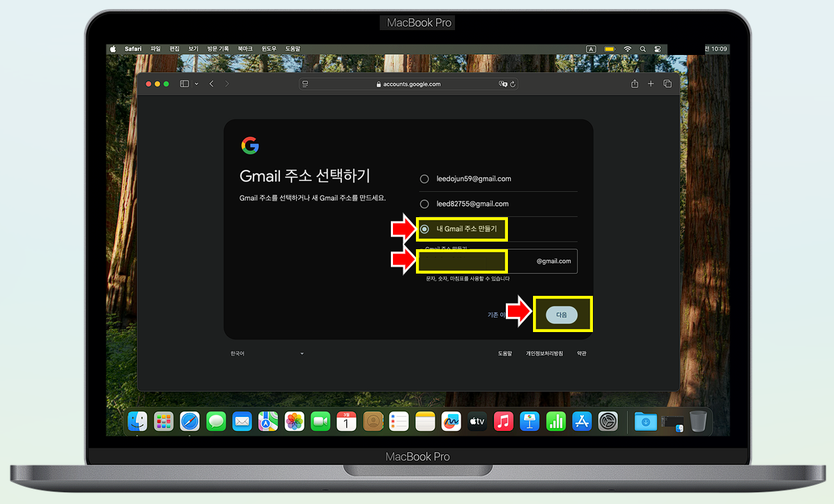834x504 pixels.
Task: Launch Safari from the Dock
Action: pyautogui.click(x=190, y=422)
